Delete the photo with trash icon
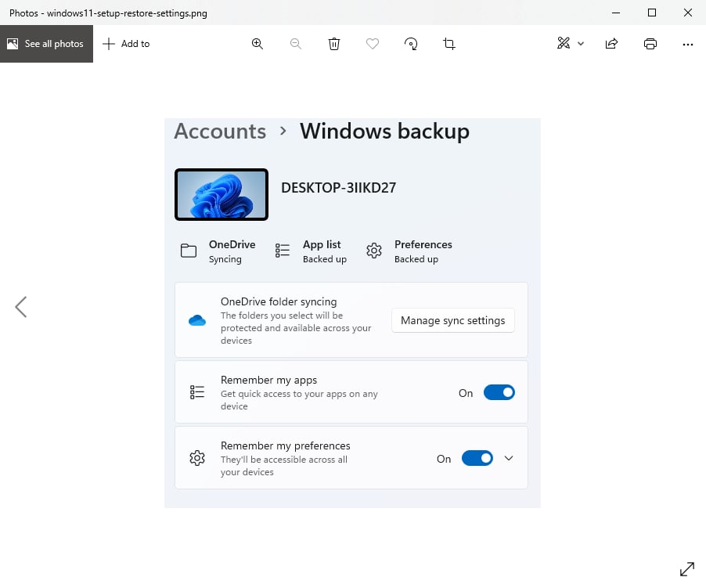The height and width of the screenshot is (588, 706). [x=334, y=44]
